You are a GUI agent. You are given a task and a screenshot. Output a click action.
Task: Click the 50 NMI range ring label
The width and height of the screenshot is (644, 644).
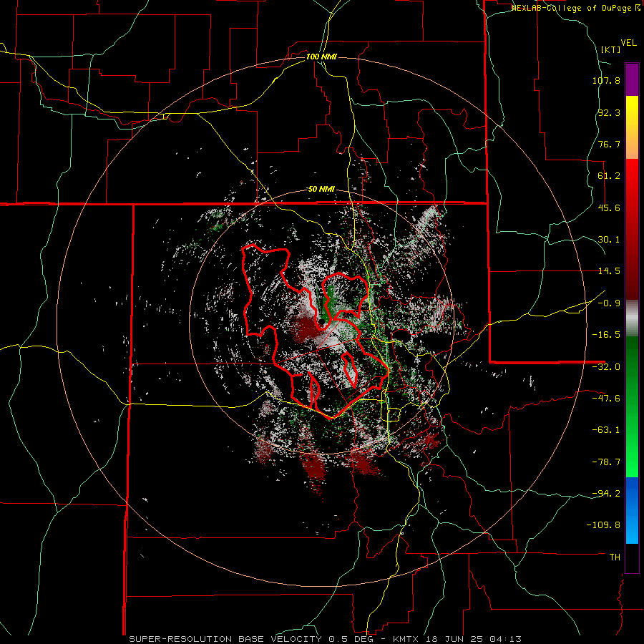pyautogui.click(x=321, y=190)
